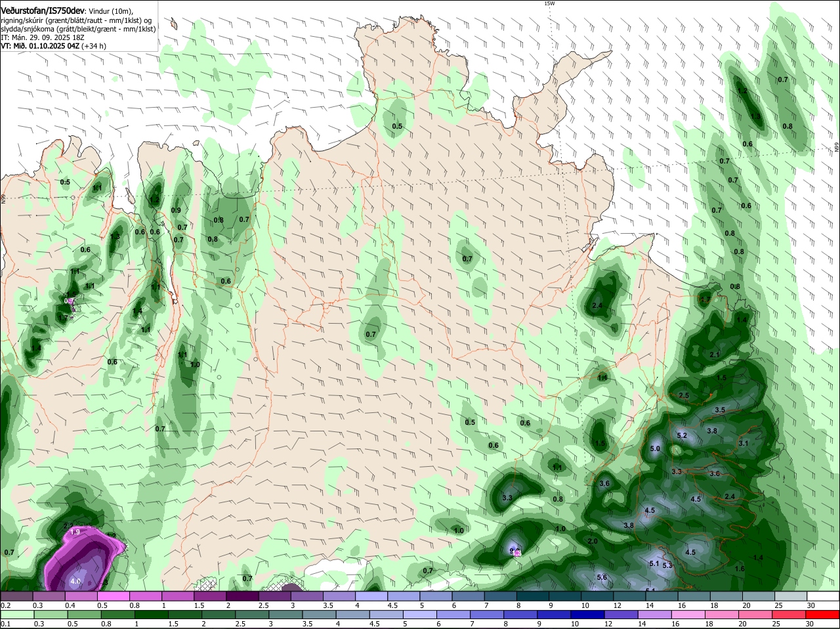840x629 pixels.
Task: Click the 5.3 precipitation value on the map
Action: tap(667, 565)
